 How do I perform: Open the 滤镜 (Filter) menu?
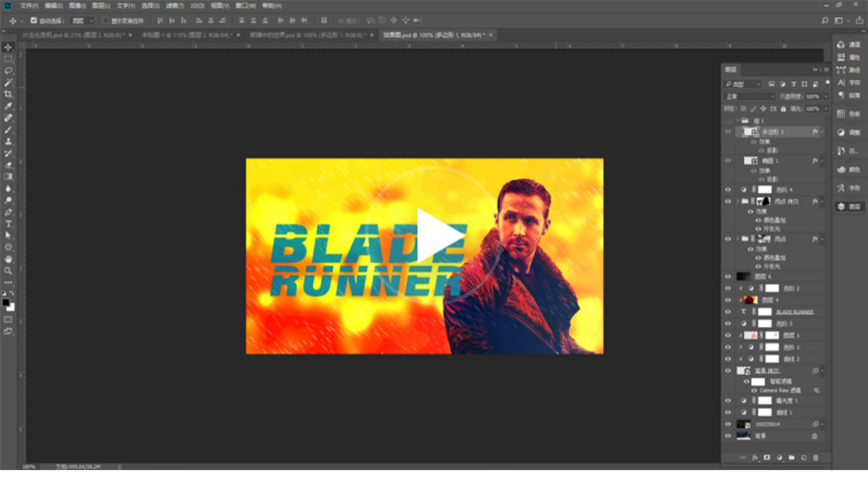(175, 6)
